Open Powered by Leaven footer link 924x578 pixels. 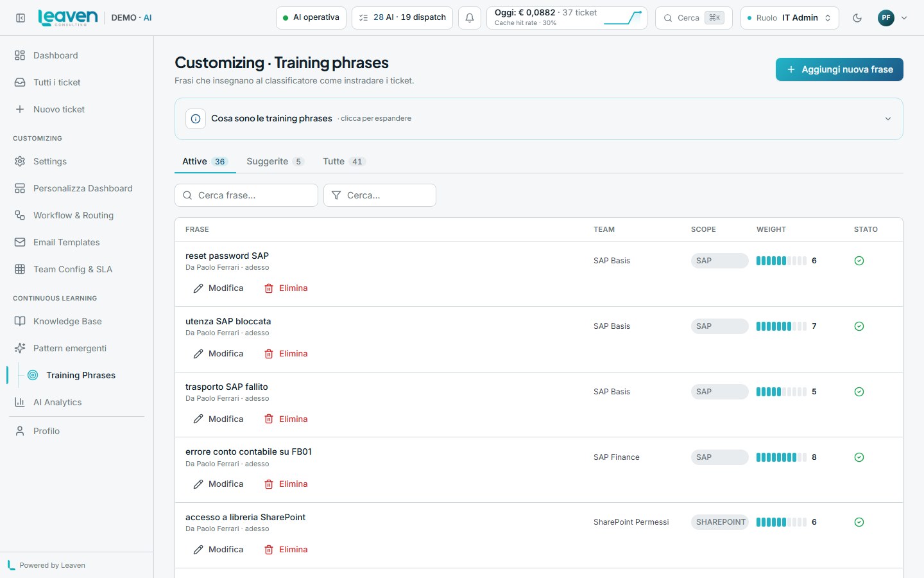pos(46,565)
